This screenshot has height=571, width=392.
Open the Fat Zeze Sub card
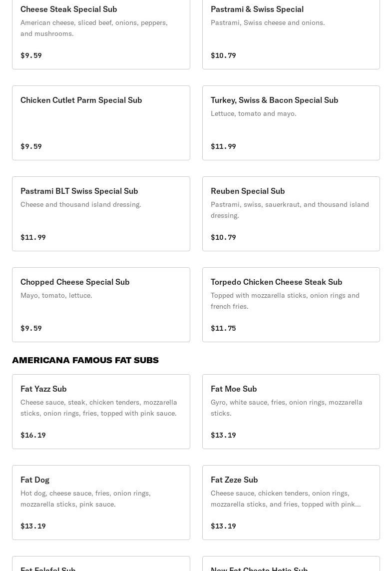coord(291,502)
